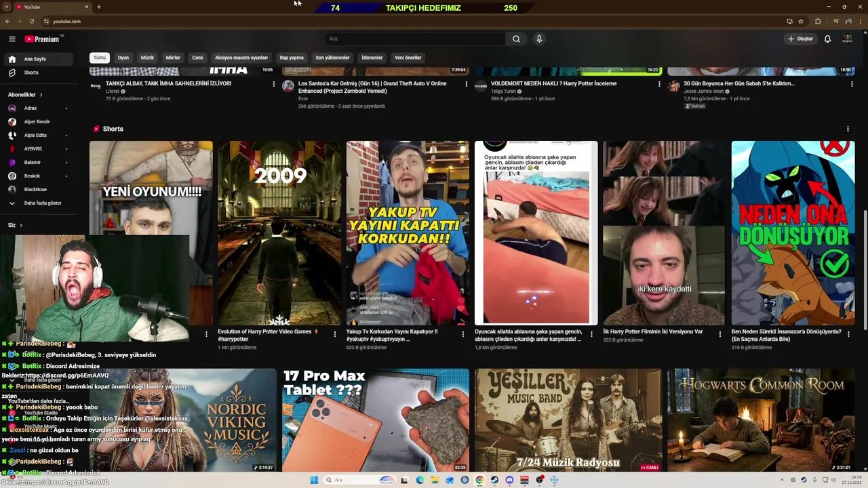Open the notifications bell
Viewport: 868px width, 488px height.
(827, 39)
